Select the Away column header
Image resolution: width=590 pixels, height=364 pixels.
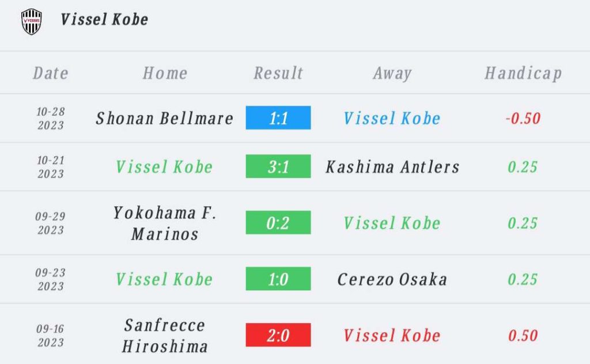[392, 73]
